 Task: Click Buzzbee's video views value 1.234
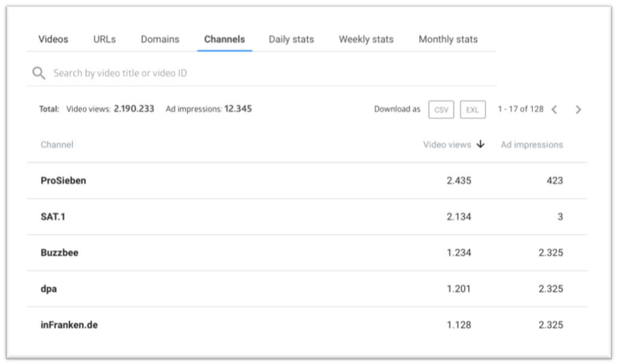point(459,252)
